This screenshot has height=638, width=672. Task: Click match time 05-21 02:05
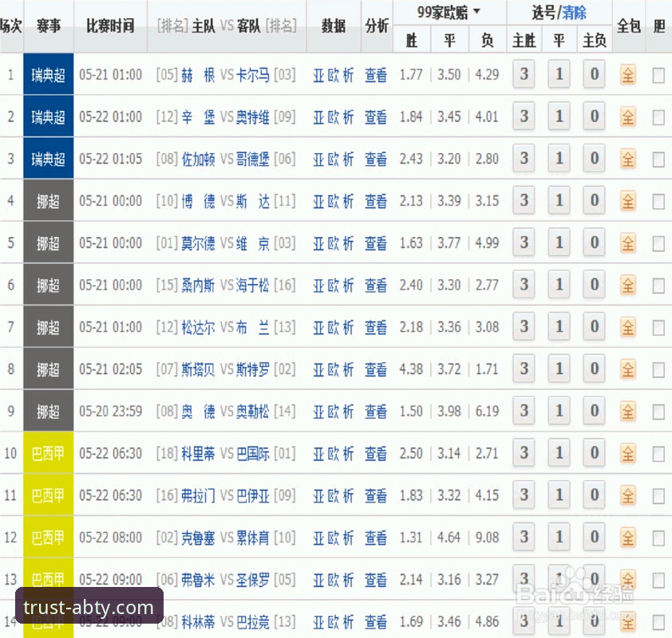[110, 369]
